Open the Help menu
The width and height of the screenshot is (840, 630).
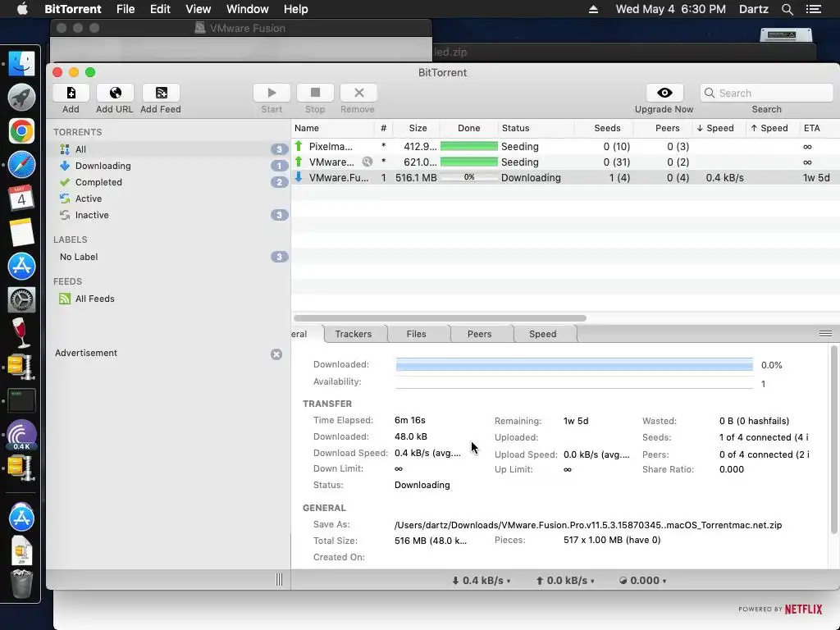295,9
